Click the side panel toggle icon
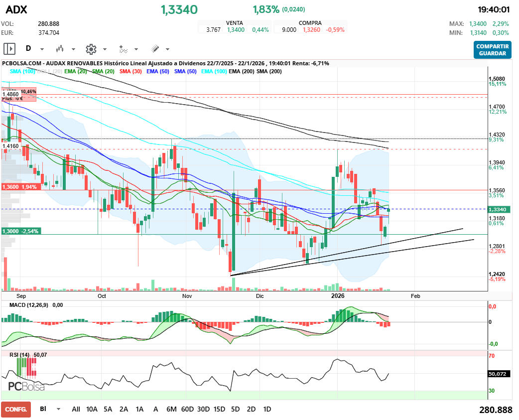Image resolution: width=519 pixels, height=420 pixels. pos(9,49)
